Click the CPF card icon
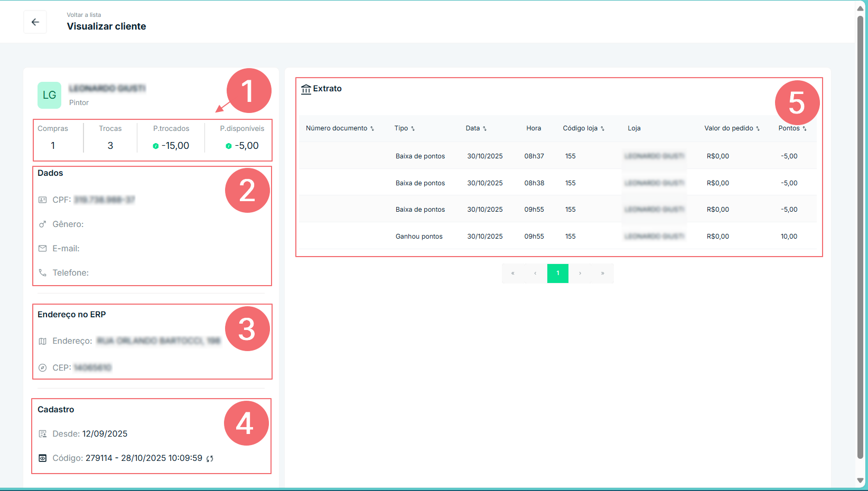The height and width of the screenshot is (491, 868). [x=43, y=200]
